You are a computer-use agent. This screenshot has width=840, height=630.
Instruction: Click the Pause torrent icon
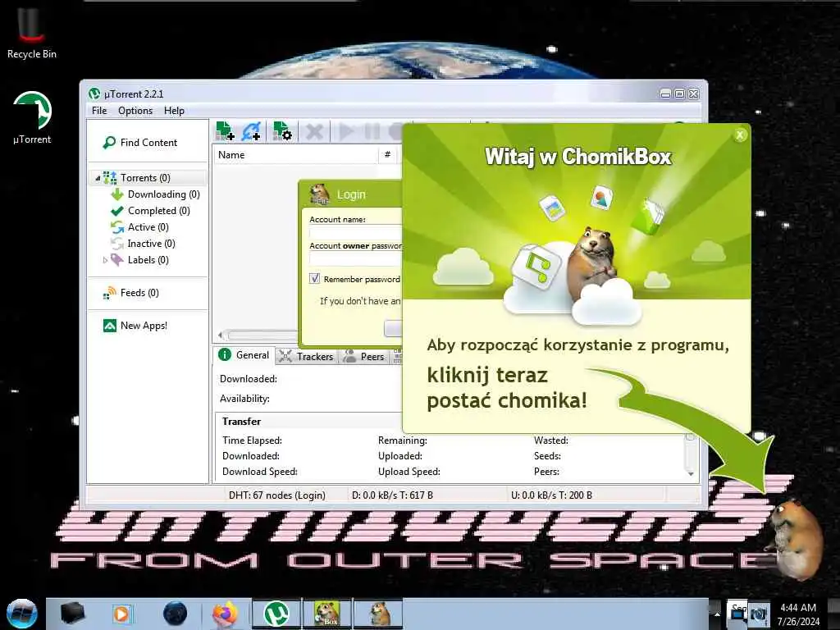pos(372,131)
